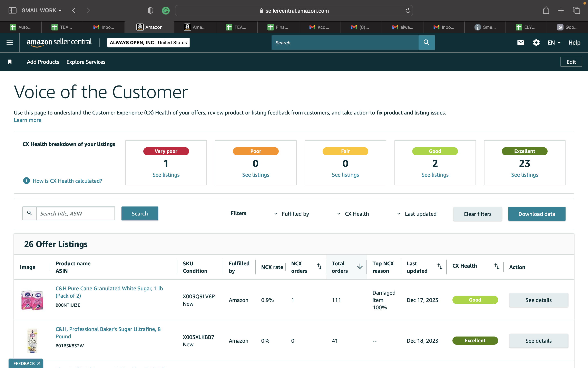Expand the Fulfilled by filter
This screenshot has height=368, width=588.
click(x=292, y=214)
